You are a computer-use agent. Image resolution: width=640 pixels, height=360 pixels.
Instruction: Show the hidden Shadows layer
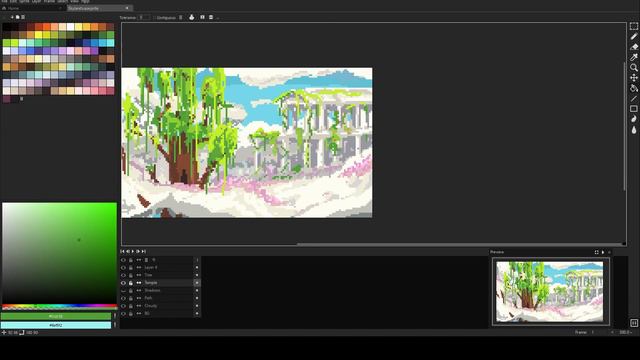(123, 291)
